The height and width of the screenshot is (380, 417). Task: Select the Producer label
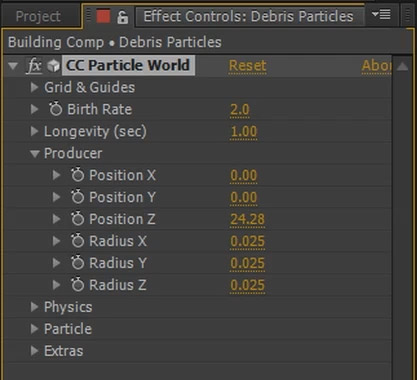[73, 153]
